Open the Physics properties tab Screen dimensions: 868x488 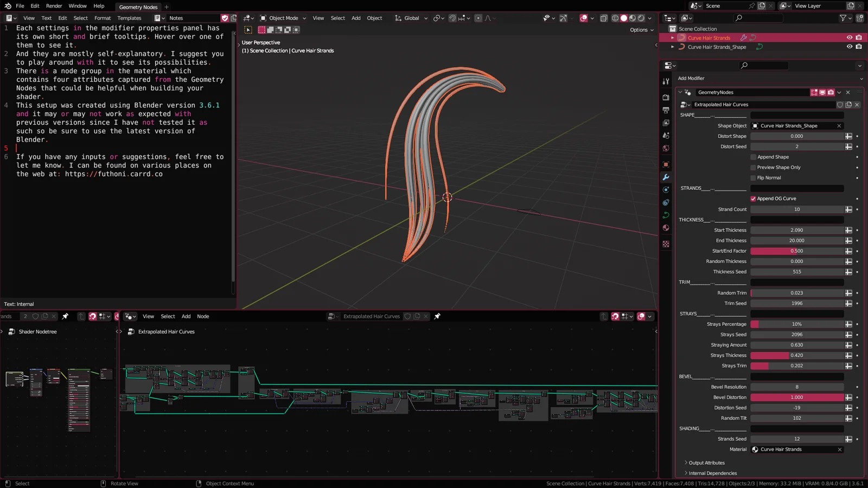pyautogui.click(x=666, y=202)
